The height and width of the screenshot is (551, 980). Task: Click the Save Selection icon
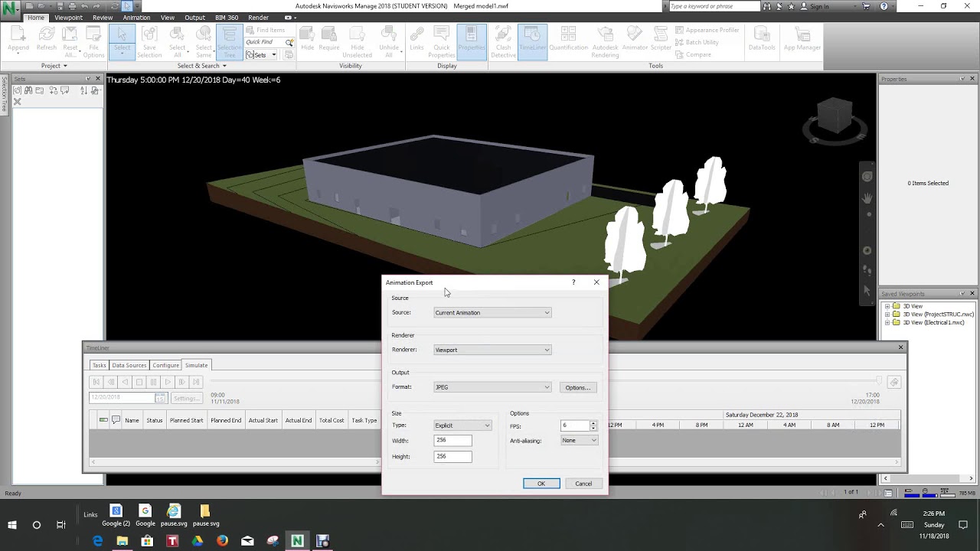pos(149,42)
